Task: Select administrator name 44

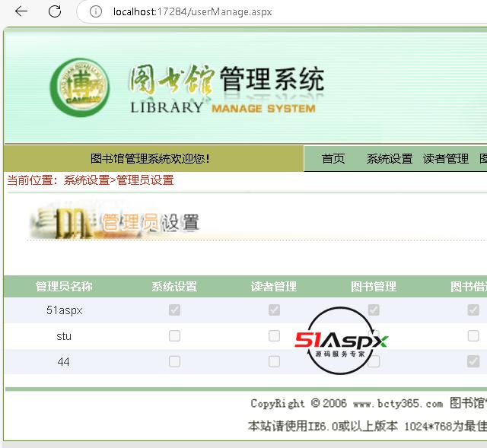Action: [63, 362]
